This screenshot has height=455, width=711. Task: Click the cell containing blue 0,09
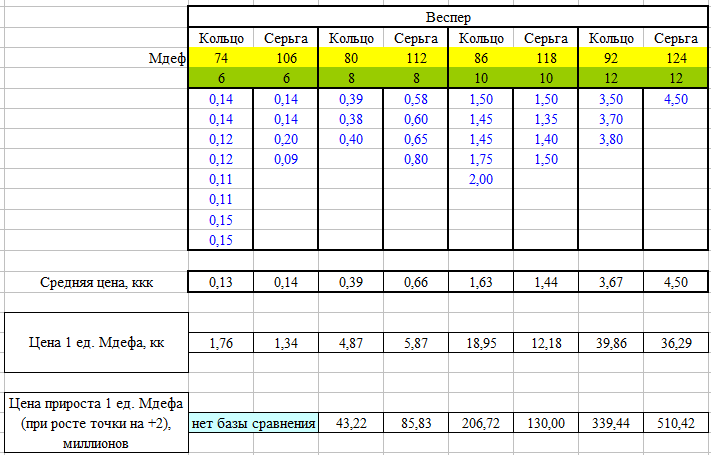pyautogui.click(x=285, y=158)
